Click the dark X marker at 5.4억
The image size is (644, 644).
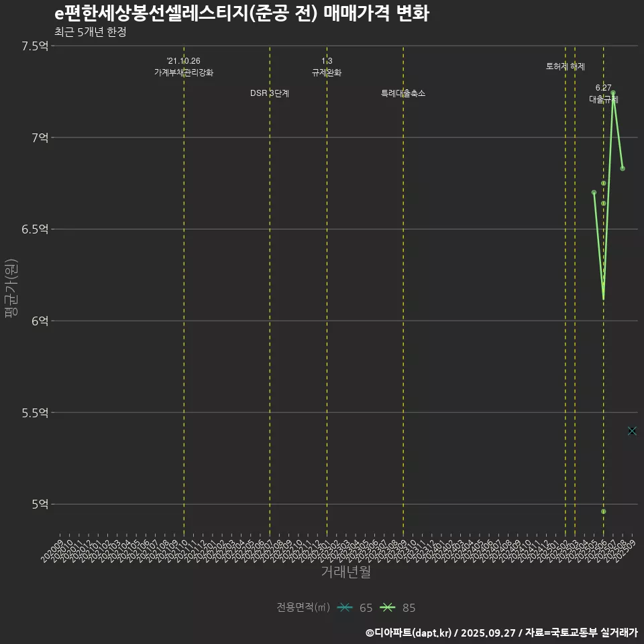pyautogui.click(x=632, y=431)
